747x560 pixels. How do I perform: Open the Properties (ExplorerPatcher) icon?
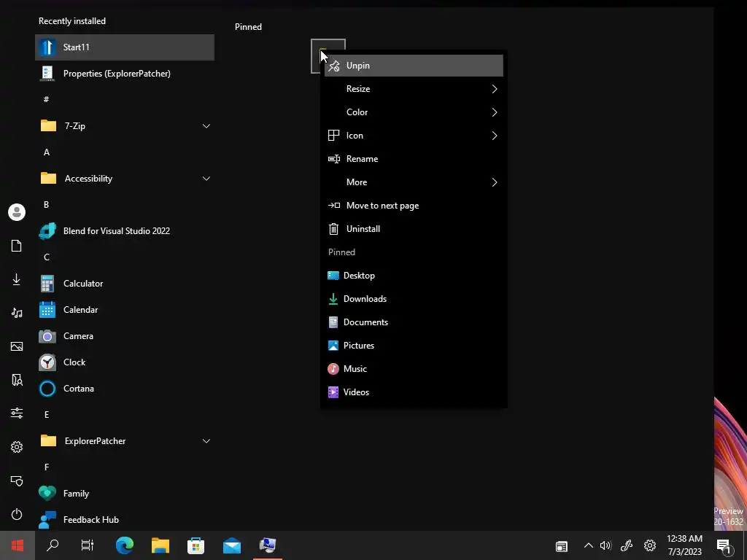[x=47, y=74]
